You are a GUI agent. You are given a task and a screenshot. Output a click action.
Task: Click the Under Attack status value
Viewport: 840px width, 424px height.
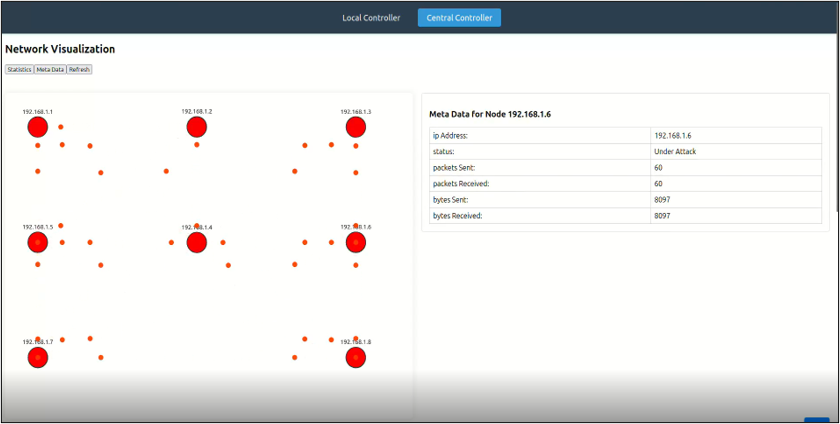(x=675, y=152)
